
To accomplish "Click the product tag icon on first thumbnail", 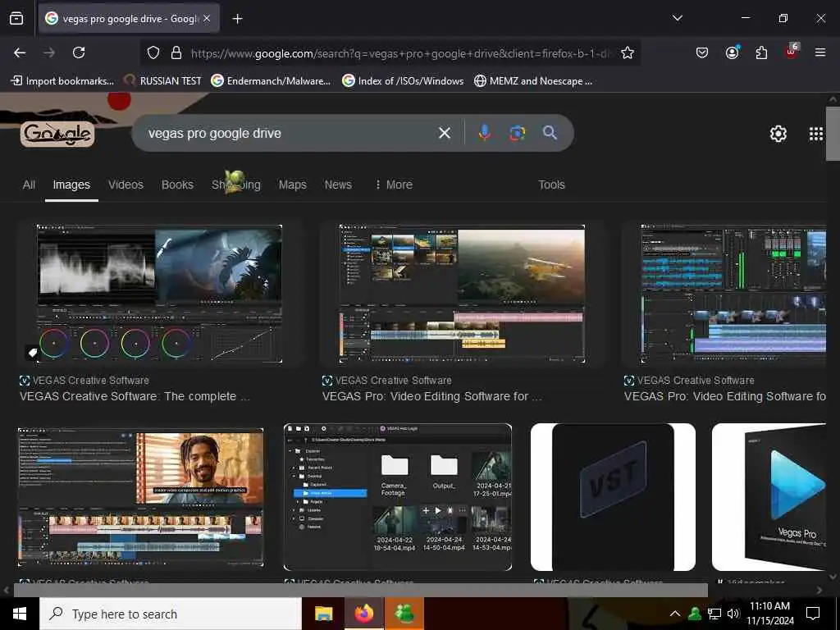I will point(32,353).
